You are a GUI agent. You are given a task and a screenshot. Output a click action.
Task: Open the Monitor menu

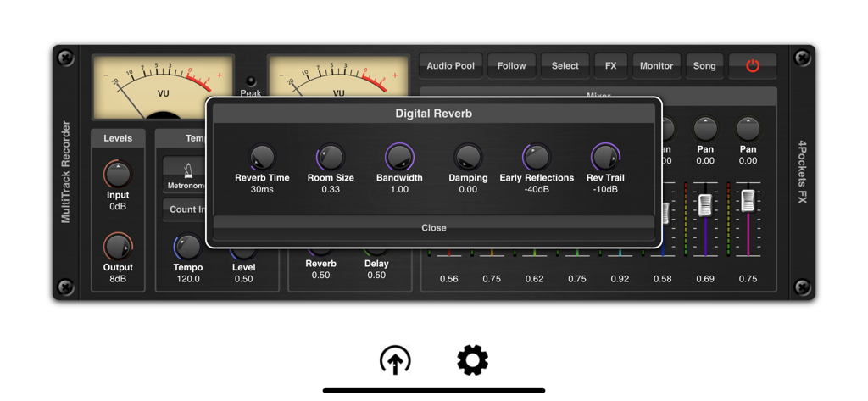click(657, 66)
